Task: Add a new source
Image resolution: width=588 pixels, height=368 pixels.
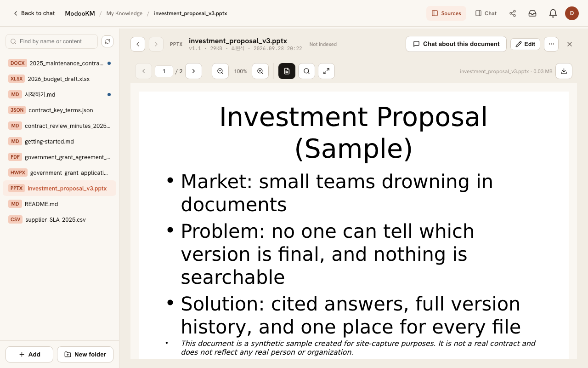Action: click(29, 354)
